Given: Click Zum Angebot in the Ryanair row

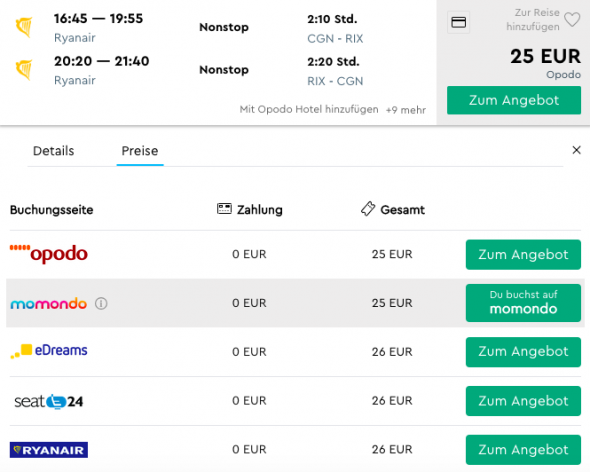Looking at the screenshot, I should 523,450.
